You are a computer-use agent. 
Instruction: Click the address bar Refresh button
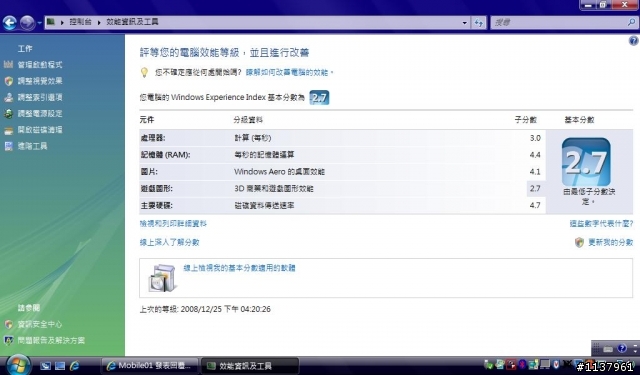[x=478, y=23]
